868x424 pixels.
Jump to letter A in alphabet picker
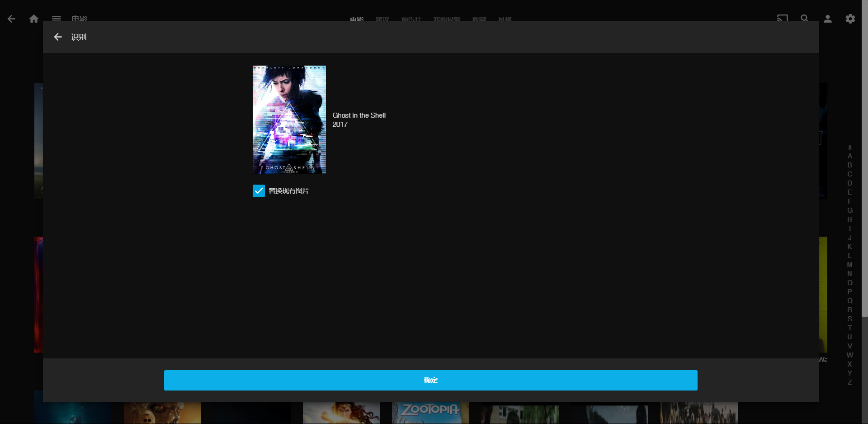click(x=850, y=156)
